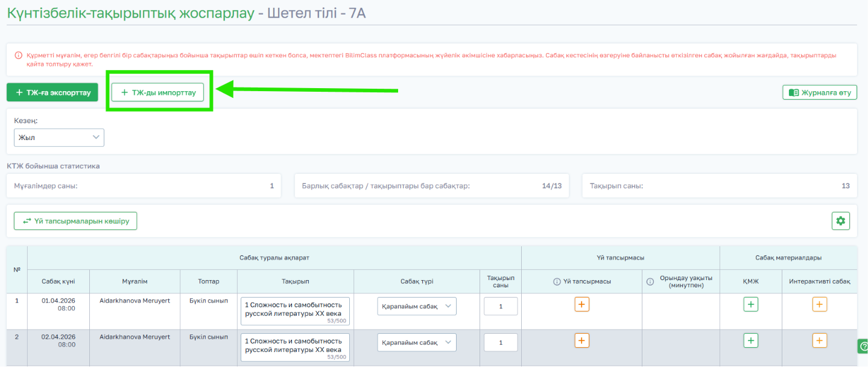Image resolution: width=868 pixels, height=367 pixels.
Task: Click the Интерактивті сабақ column header
Action: point(820,281)
